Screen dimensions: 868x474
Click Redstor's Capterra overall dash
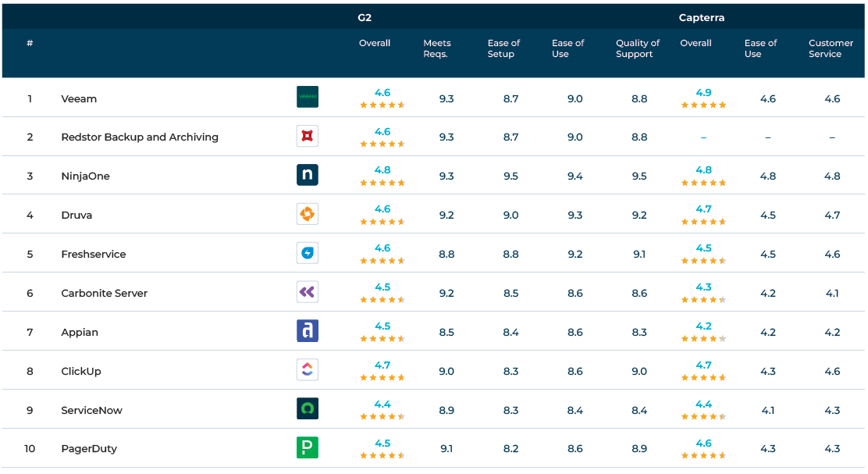coord(703,137)
